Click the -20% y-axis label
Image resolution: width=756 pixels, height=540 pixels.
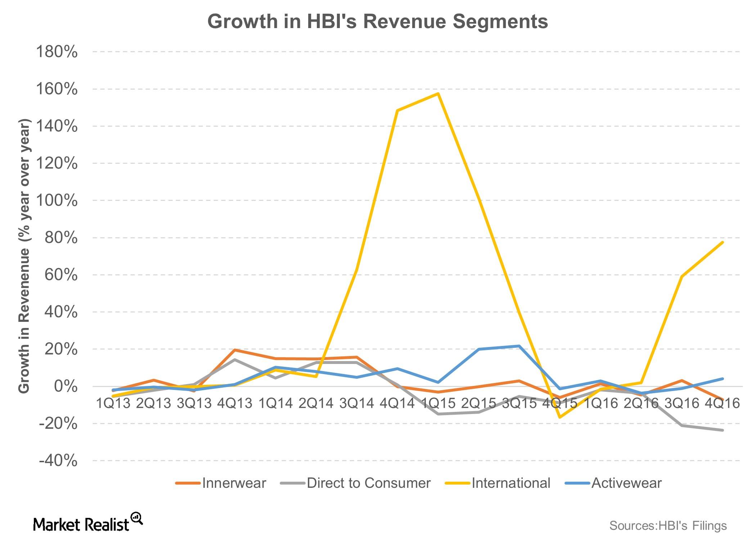tap(58, 424)
